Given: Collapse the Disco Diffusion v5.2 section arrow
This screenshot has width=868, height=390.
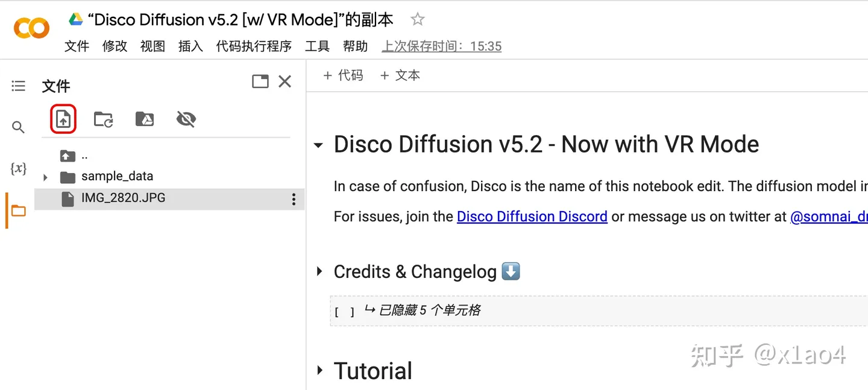Looking at the screenshot, I should coord(319,145).
